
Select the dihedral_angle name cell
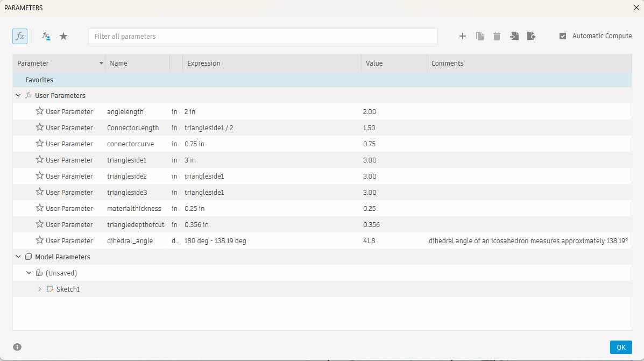point(130,240)
